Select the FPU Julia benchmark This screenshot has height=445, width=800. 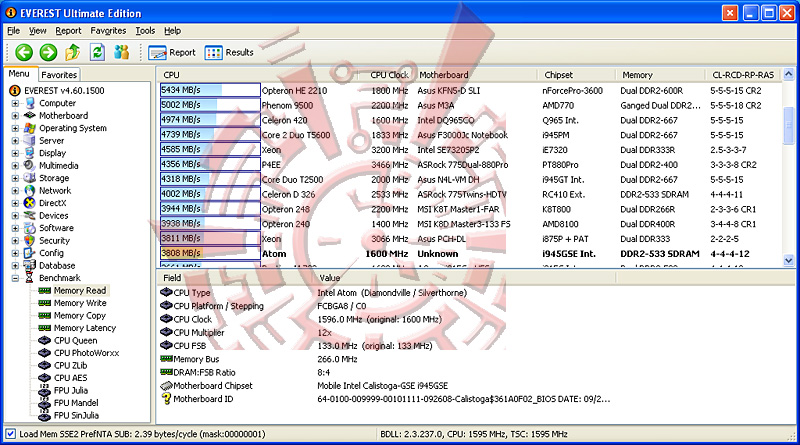coord(71,390)
